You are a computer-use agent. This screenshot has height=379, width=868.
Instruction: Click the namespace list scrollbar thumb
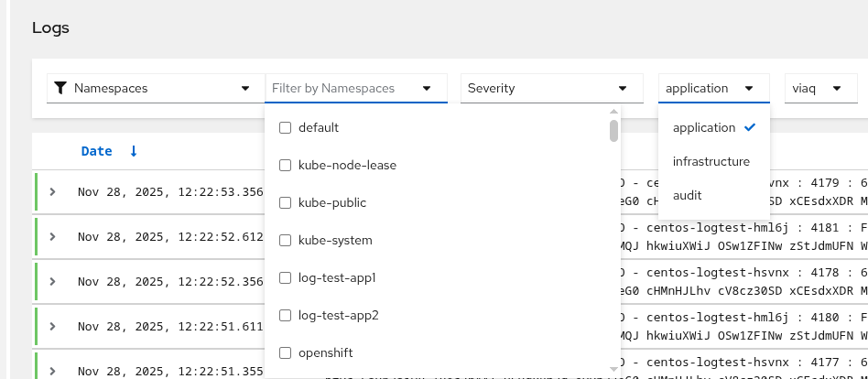[613, 131]
